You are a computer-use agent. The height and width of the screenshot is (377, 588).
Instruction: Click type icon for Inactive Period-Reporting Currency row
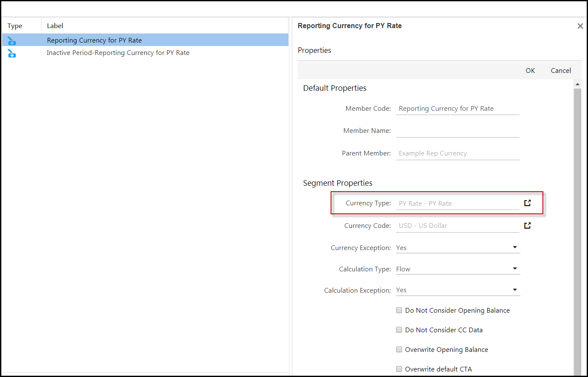(x=11, y=53)
